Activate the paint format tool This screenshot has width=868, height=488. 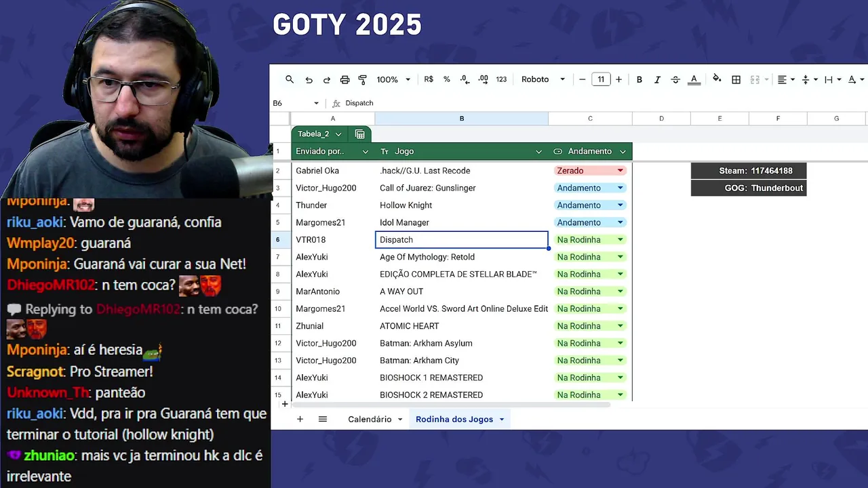pos(362,79)
